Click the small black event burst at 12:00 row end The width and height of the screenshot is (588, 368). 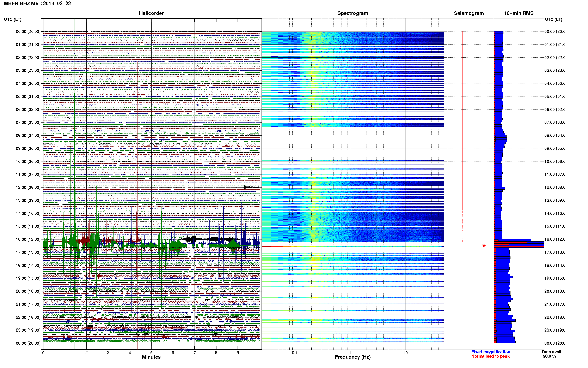(x=251, y=187)
